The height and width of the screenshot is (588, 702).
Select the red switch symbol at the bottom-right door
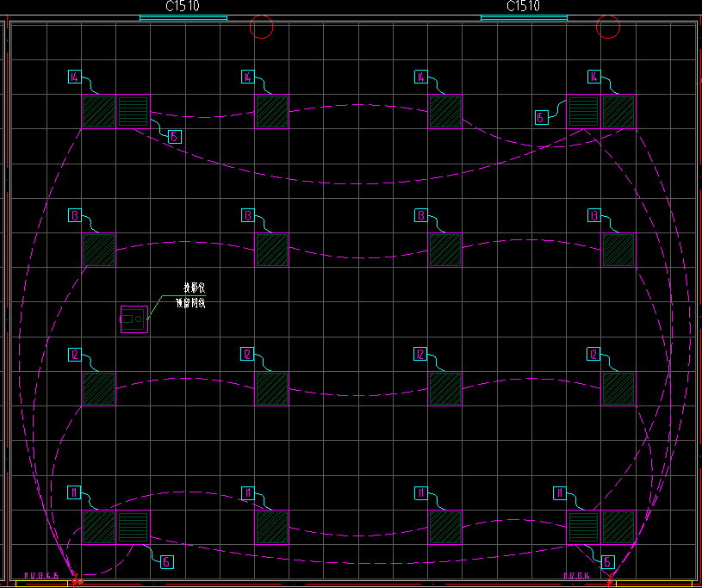click(609, 581)
